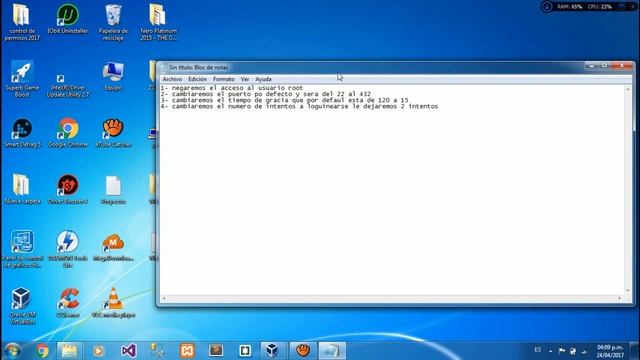Open the Edición menu in Notepad

tap(198, 79)
